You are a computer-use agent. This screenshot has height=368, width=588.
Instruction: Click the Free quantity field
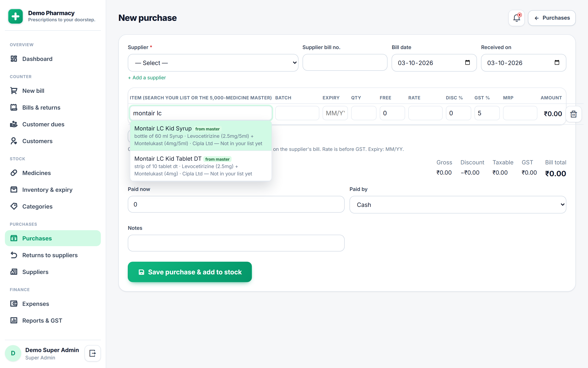point(392,113)
